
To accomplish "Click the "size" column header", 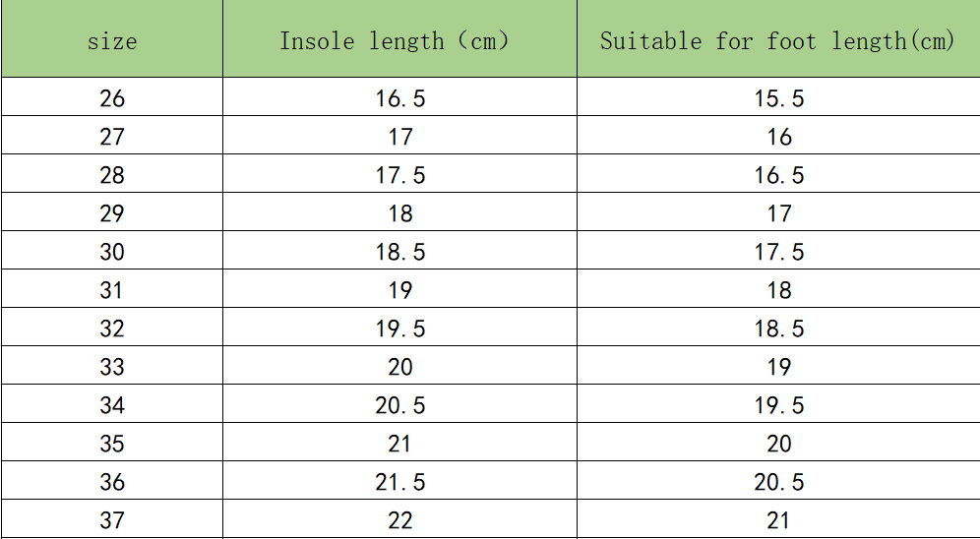I will (x=112, y=41).
